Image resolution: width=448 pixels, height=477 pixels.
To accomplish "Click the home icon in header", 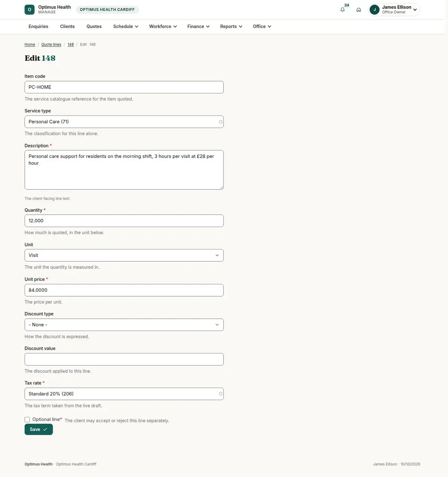I will coord(358,10).
